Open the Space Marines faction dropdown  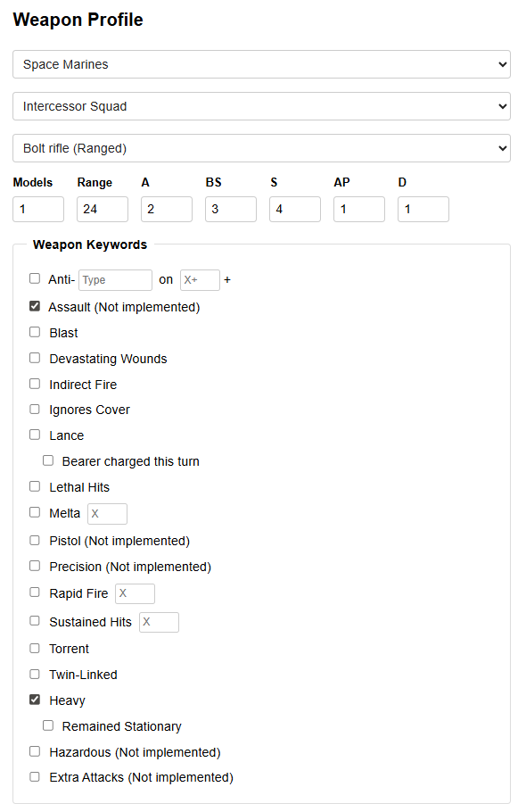(x=261, y=64)
